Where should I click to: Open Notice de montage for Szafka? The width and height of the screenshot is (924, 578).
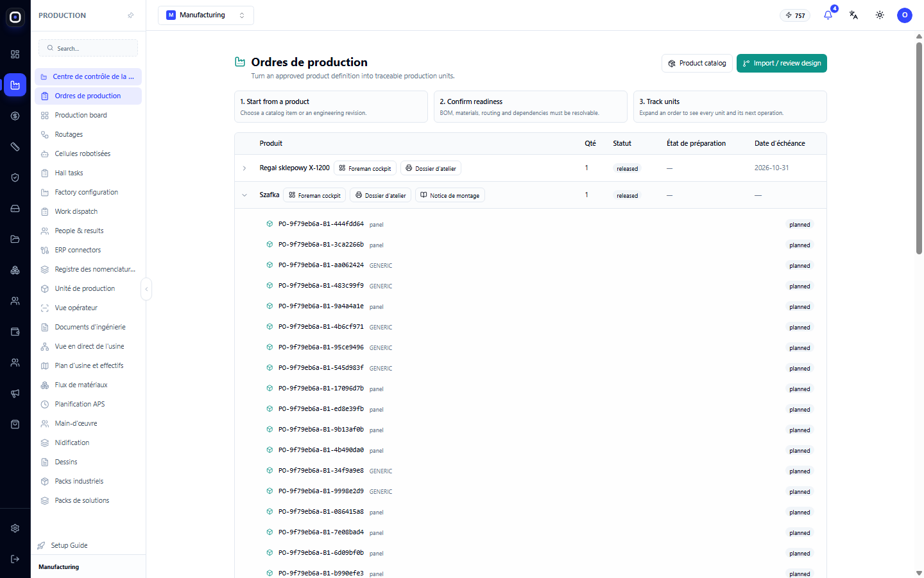(x=450, y=195)
